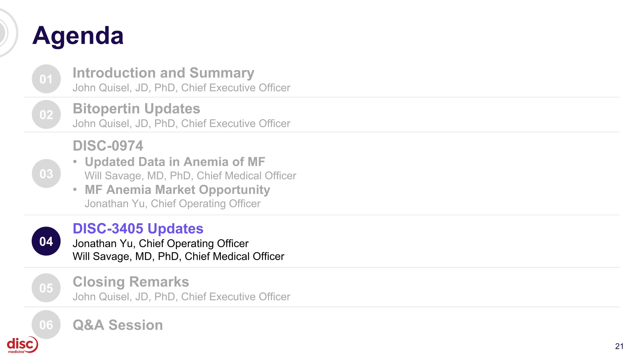Click the Disc Medicine logo
644x362 pixels.
click(22, 345)
